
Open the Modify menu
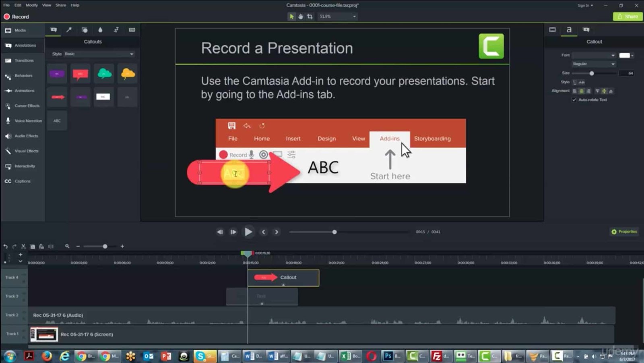pos(32,5)
